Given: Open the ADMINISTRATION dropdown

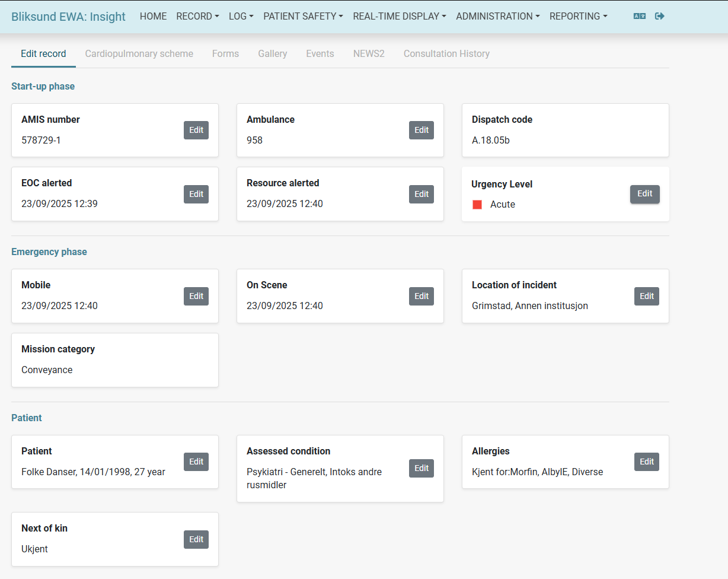Looking at the screenshot, I should 497,16.
